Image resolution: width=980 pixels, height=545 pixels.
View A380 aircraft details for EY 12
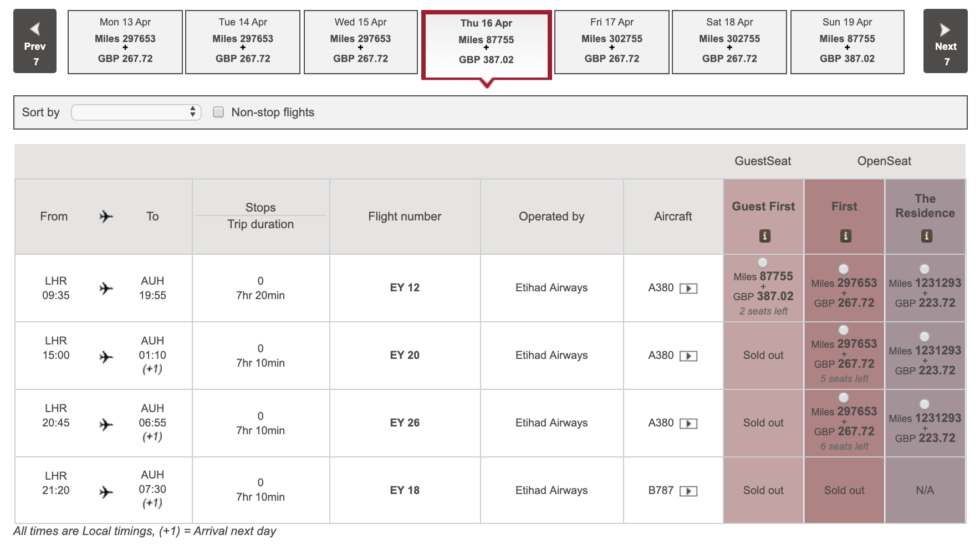click(x=688, y=289)
